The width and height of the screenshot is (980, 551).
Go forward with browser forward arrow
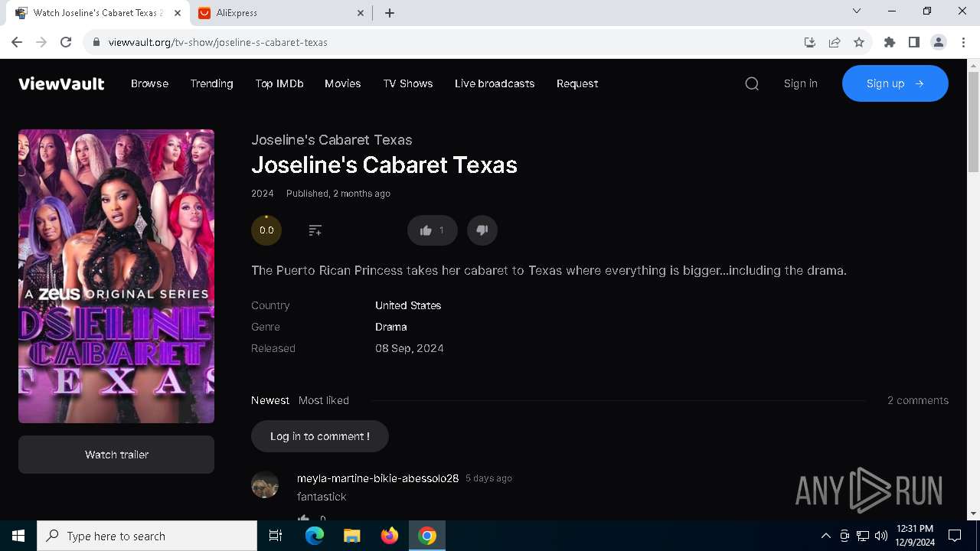coord(41,42)
